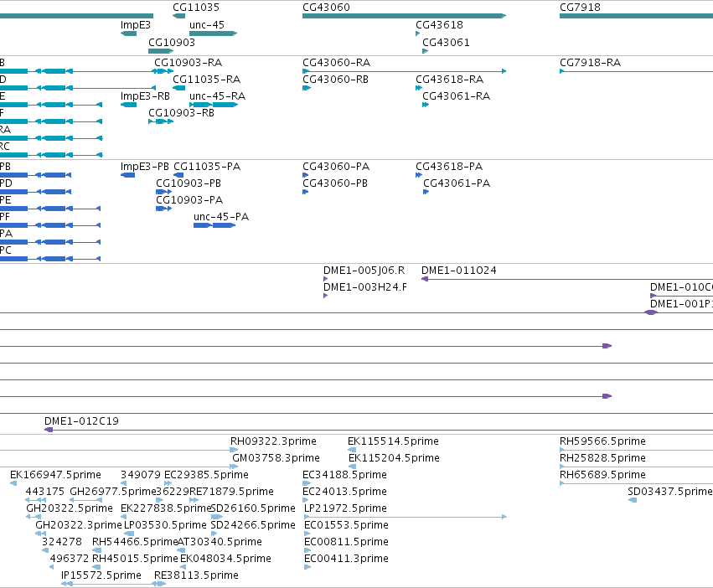Click protein CG11035-PA

coord(207,167)
